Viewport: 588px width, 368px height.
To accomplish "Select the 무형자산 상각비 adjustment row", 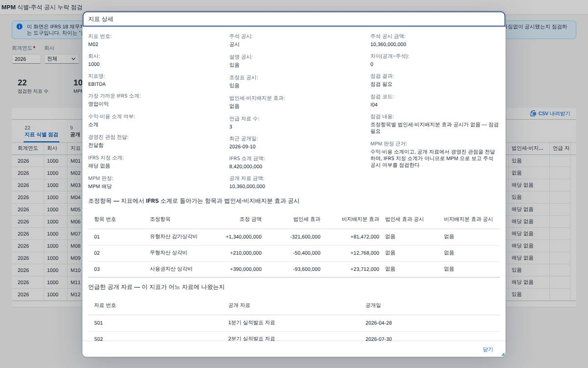I will tap(294, 253).
